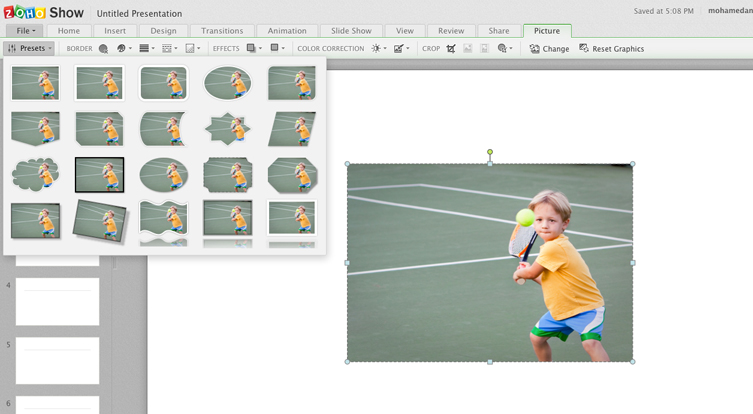Select the oval picture preset

(227, 83)
